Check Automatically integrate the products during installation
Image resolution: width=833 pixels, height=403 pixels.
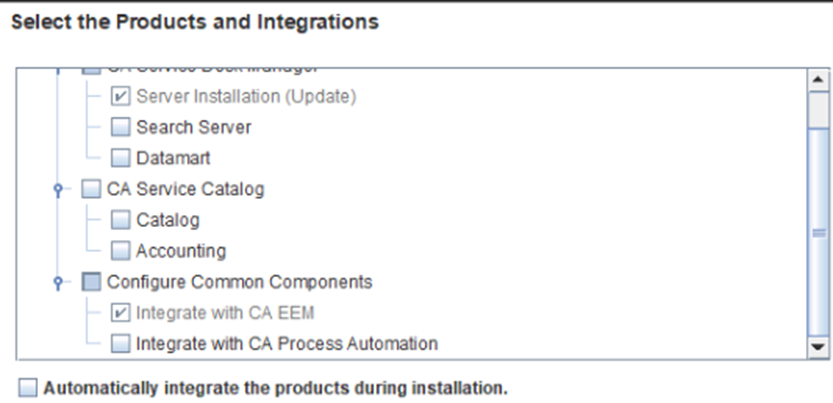[x=27, y=386]
